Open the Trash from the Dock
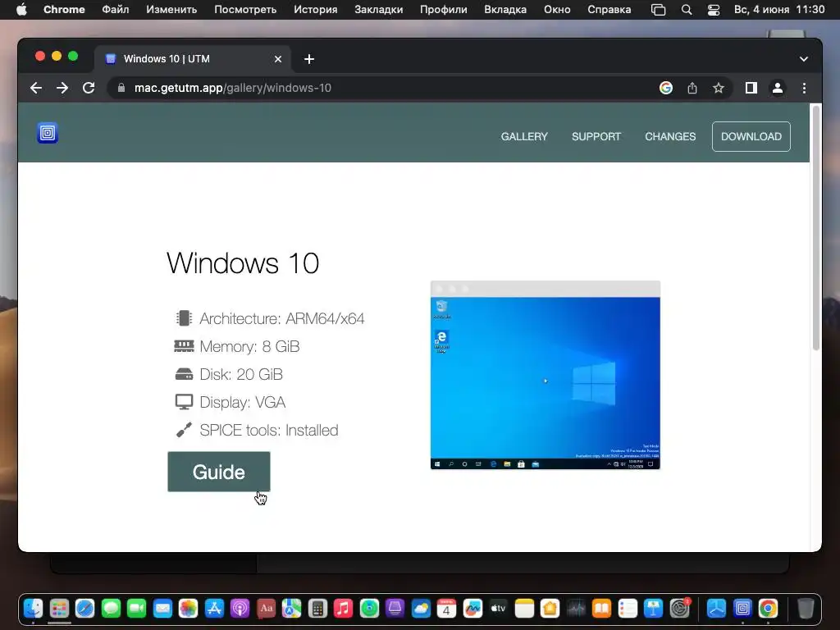 click(806, 608)
